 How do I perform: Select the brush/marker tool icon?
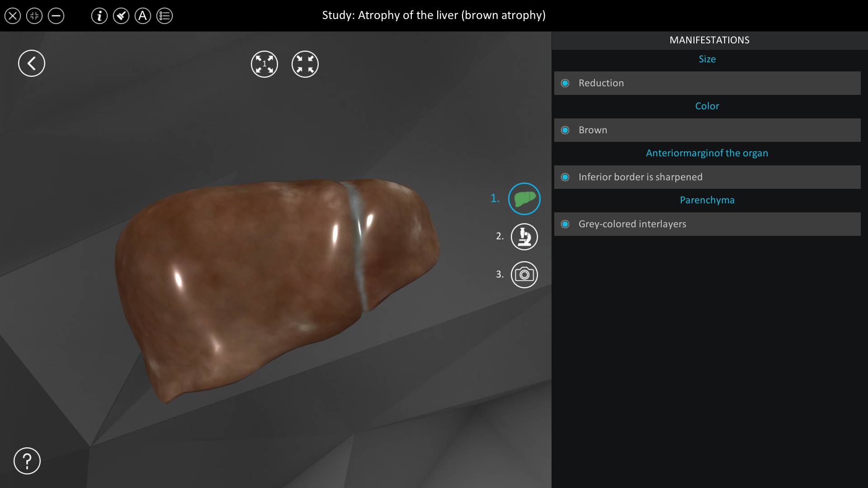tap(121, 16)
